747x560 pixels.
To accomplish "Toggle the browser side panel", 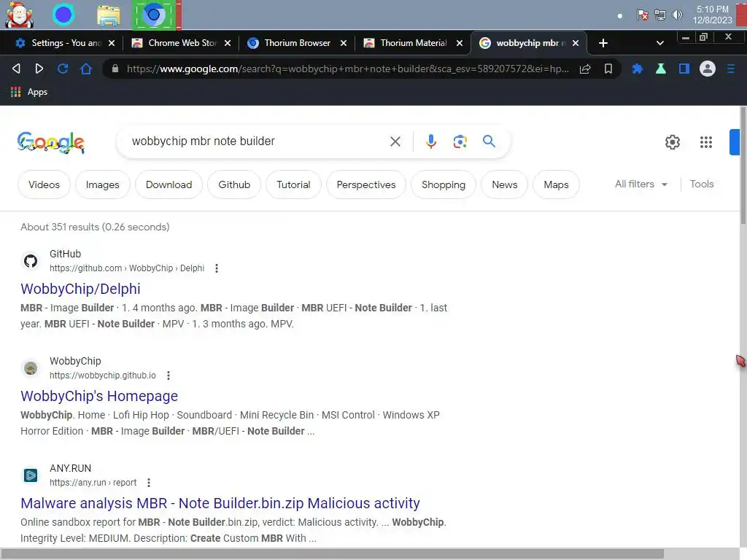I will [x=684, y=69].
